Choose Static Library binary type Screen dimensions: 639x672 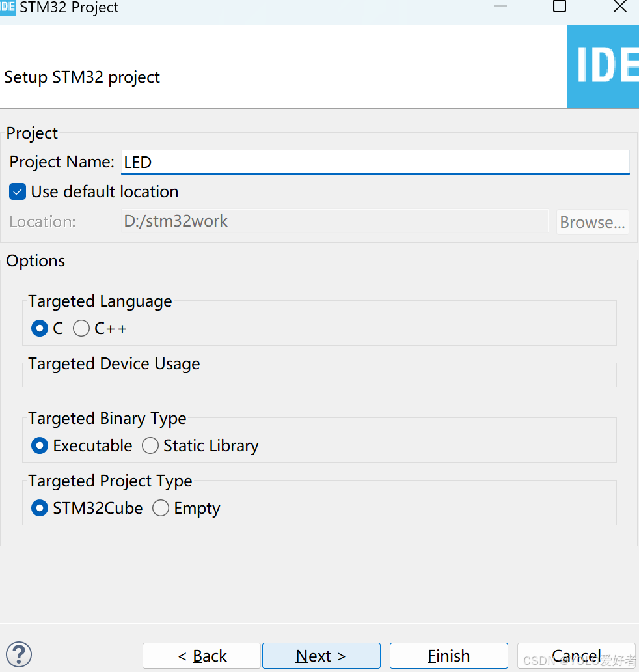coord(150,445)
